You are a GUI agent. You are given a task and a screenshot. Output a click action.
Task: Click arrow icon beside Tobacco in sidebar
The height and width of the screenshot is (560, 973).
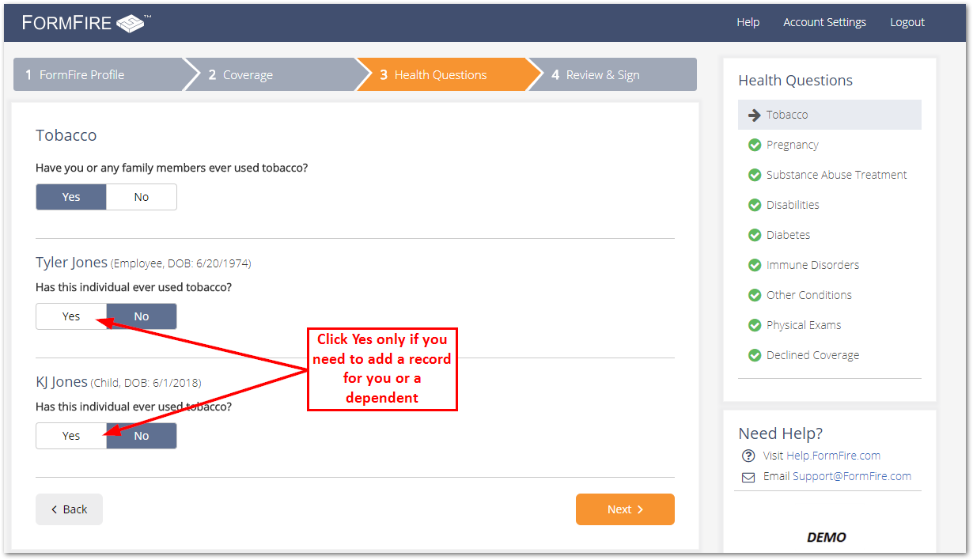click(x=754, y=115)
